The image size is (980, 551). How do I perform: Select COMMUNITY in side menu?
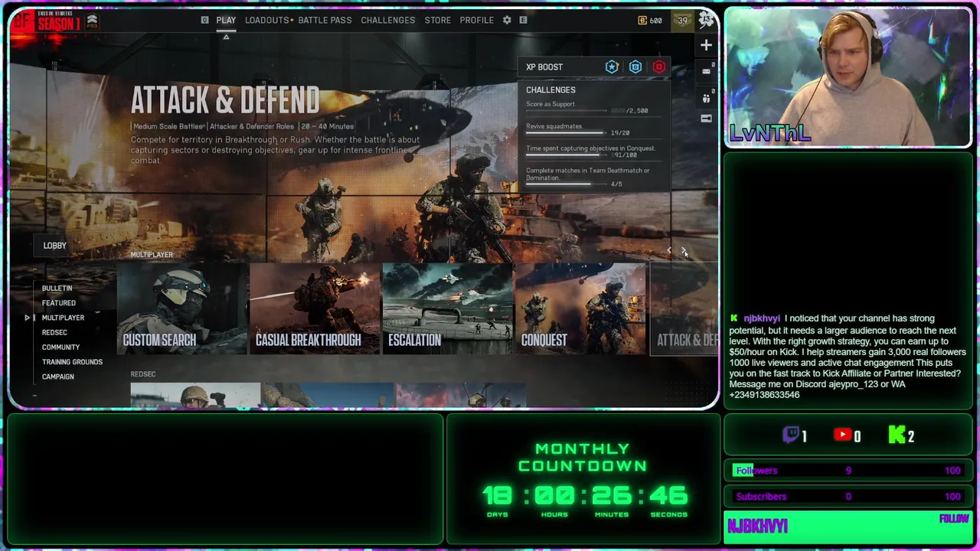tap(60, 347)
